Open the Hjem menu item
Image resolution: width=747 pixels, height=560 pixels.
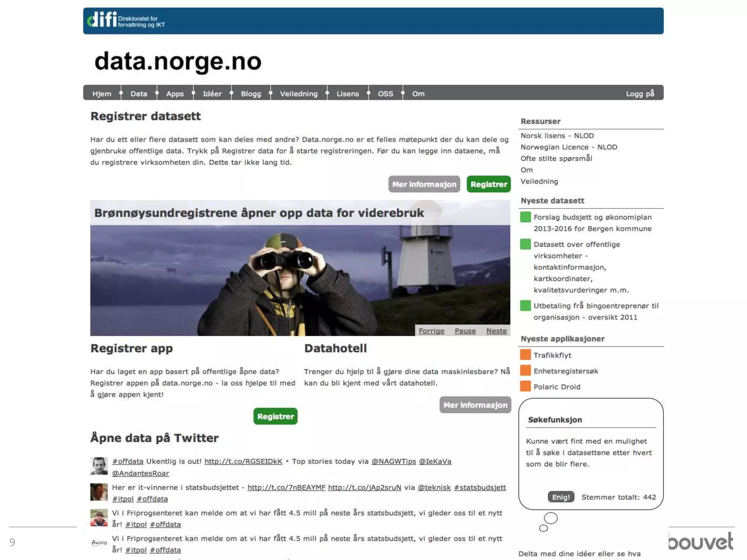click(x=102, y=94)
